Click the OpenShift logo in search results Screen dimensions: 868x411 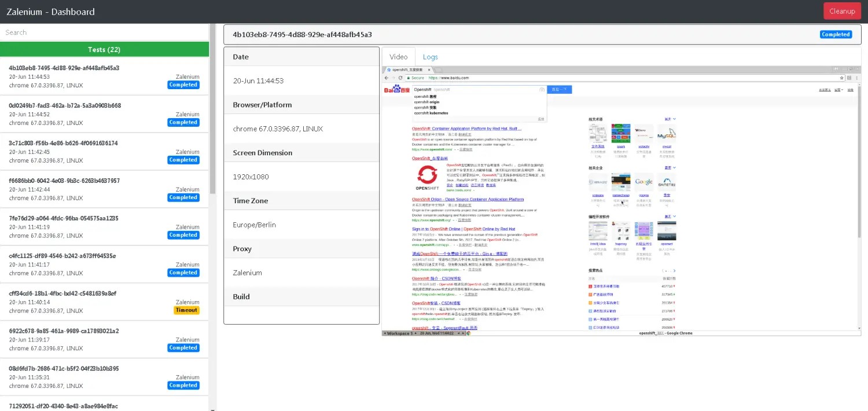pos(428,177)
